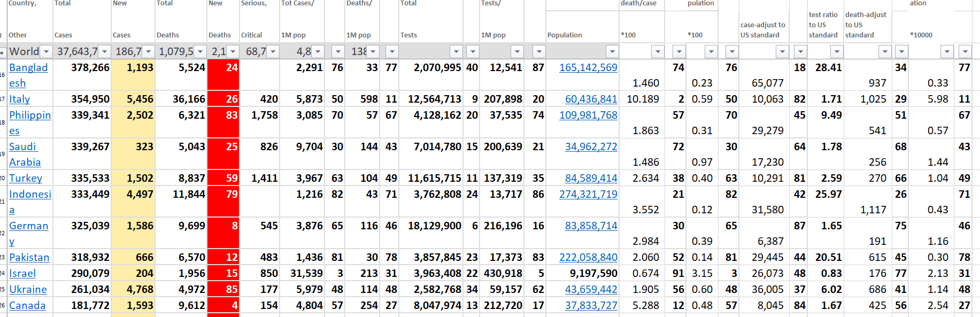The image size is (980, 317).
Task: Select Bangladesh total cases cell 378,266
Action: (82, 75)
